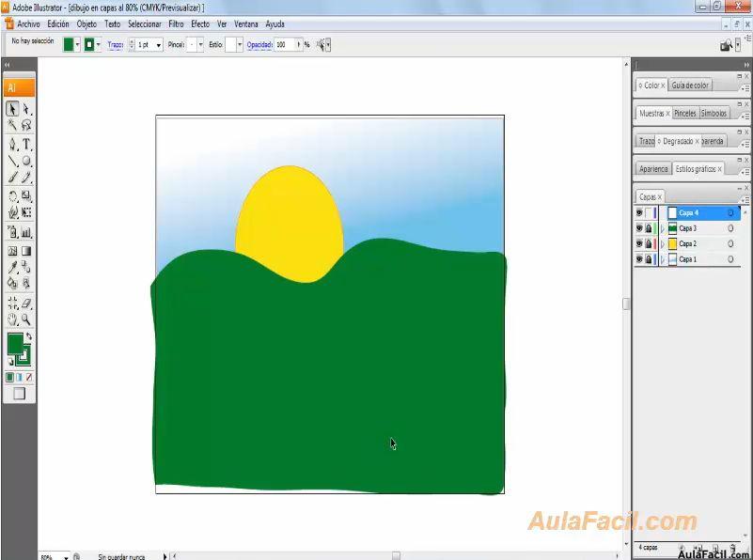Switch to the Pinceles tab
The image size is (753, 560).
click(x=684, y=114)
